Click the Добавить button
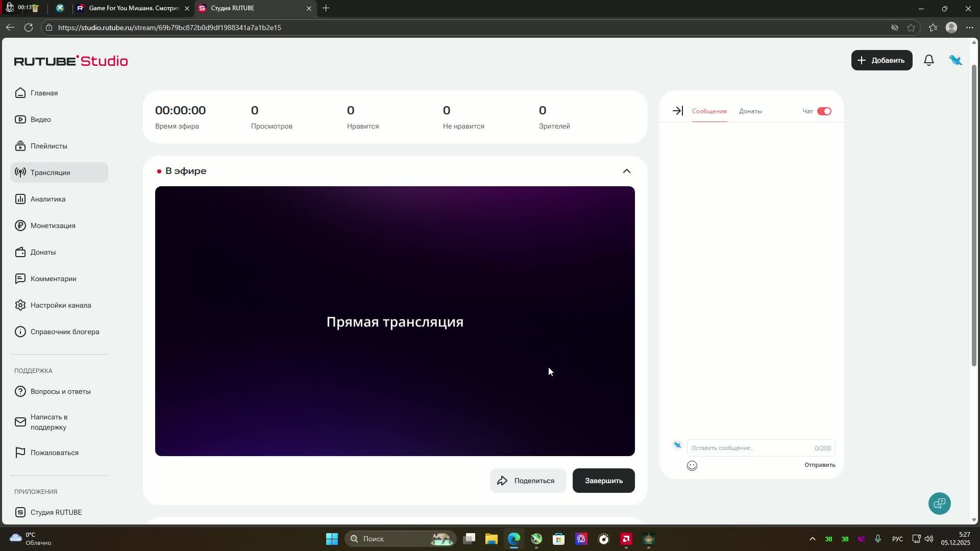 coord(881,60)
